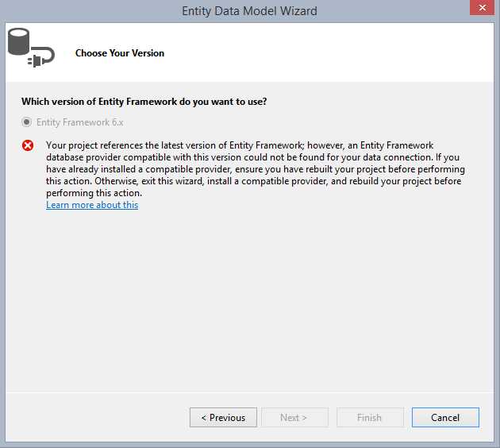The height and width of the screenshot is (448, 500).
Task: Click the Choose Your Version heading
Action: [120, 53]
